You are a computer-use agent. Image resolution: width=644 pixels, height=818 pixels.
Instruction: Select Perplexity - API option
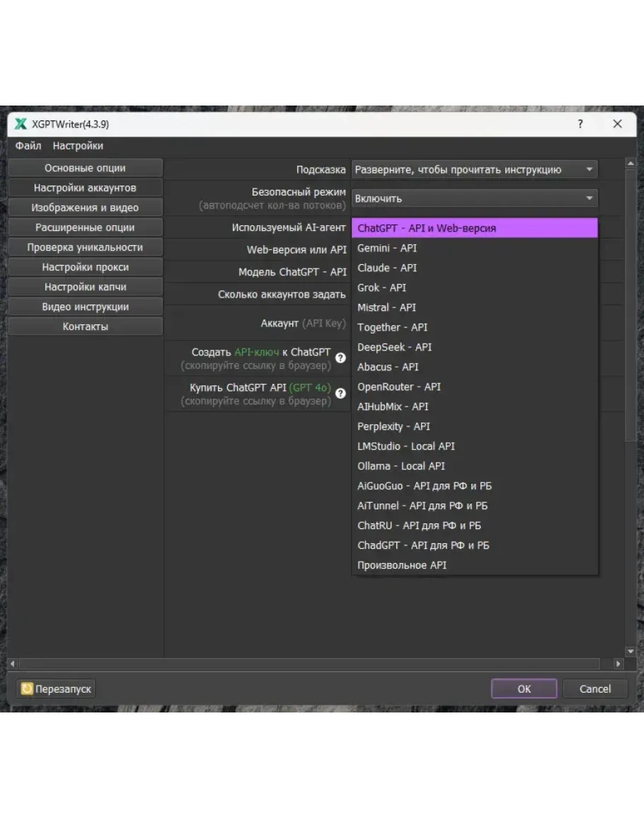pyautogui.click(x=475, y=426)
